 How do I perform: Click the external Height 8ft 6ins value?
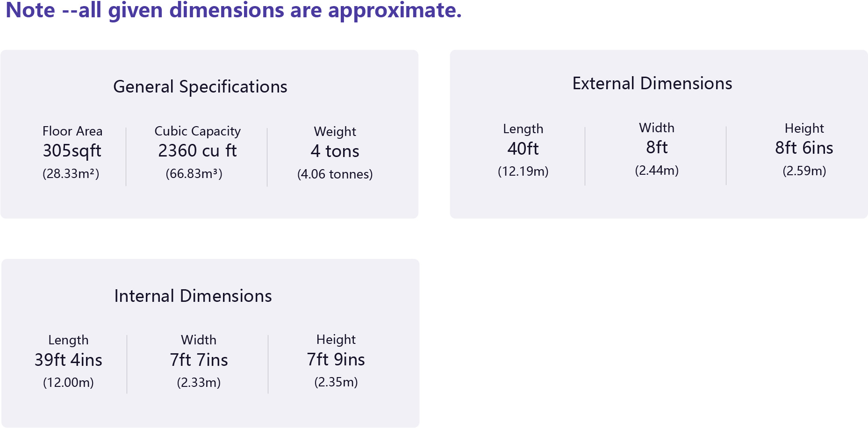[x=804, y=148]
